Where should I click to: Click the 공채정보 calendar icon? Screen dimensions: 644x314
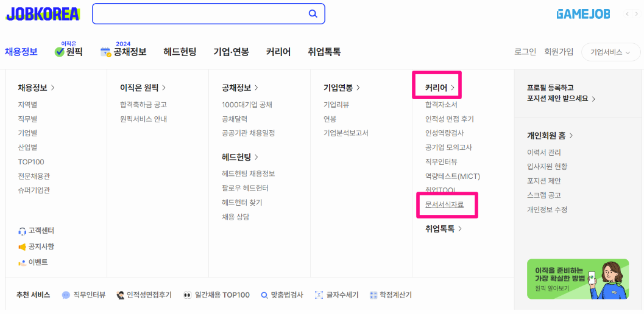pos(106,52)
